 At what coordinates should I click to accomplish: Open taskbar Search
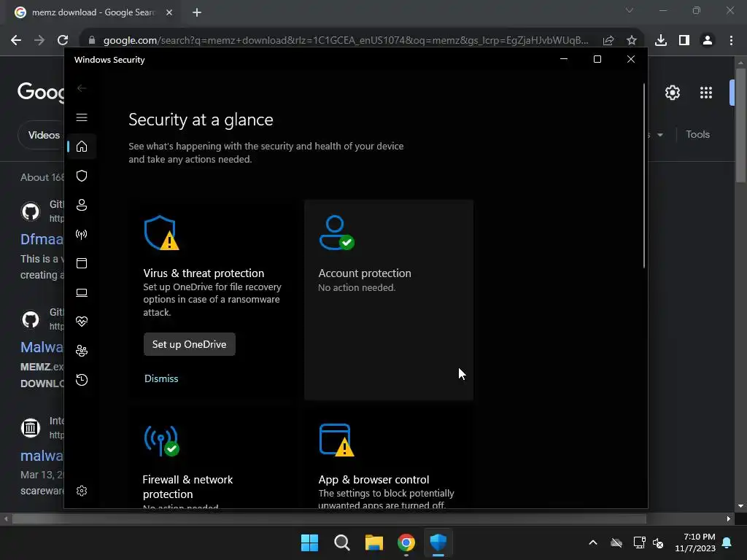pyautogui.click(x=341, y=542)
